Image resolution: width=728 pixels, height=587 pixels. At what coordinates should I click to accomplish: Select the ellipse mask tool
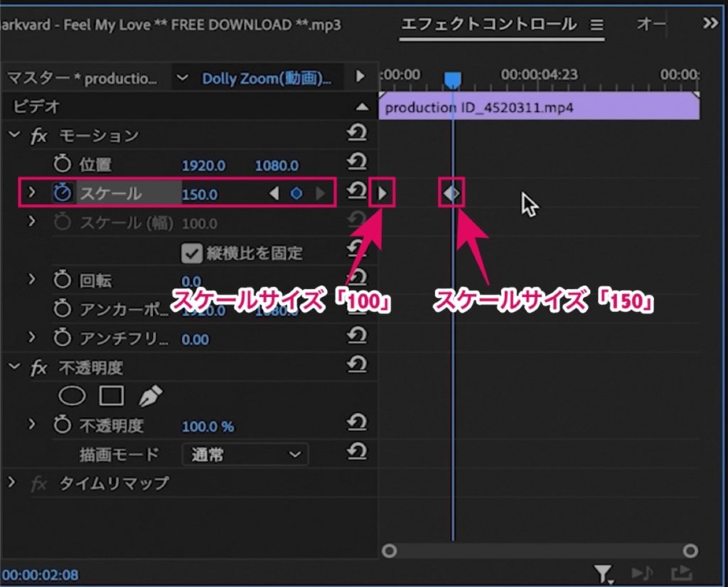72,396
